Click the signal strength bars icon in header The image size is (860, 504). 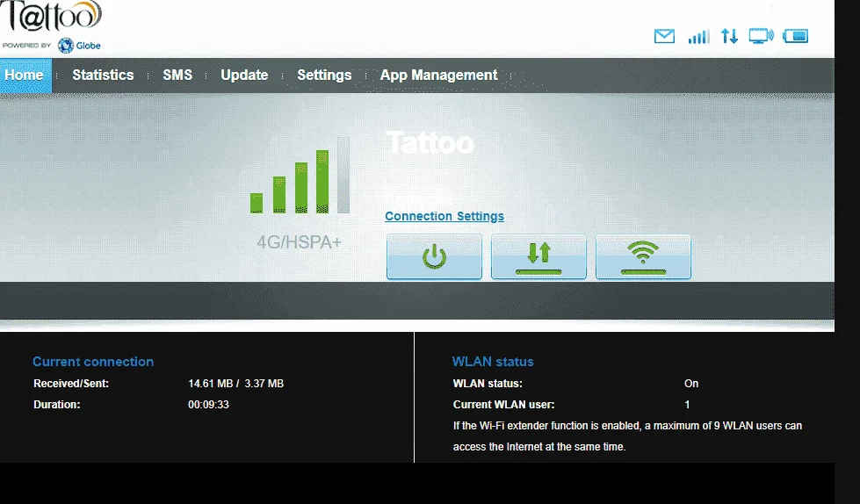(698, 36)
